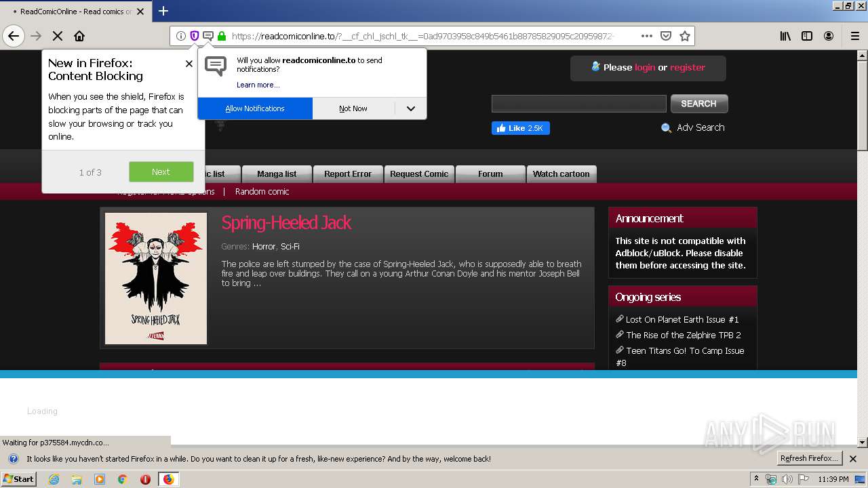The image size is (868, 488).
Task: Open Watch cartoon tab
Action: click(x=561, y=174)
